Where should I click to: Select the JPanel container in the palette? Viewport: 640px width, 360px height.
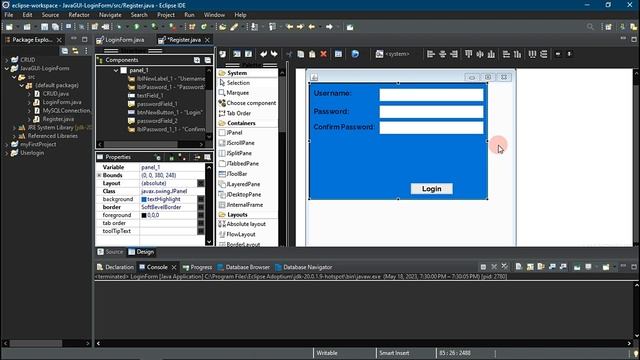pos(231,133)
